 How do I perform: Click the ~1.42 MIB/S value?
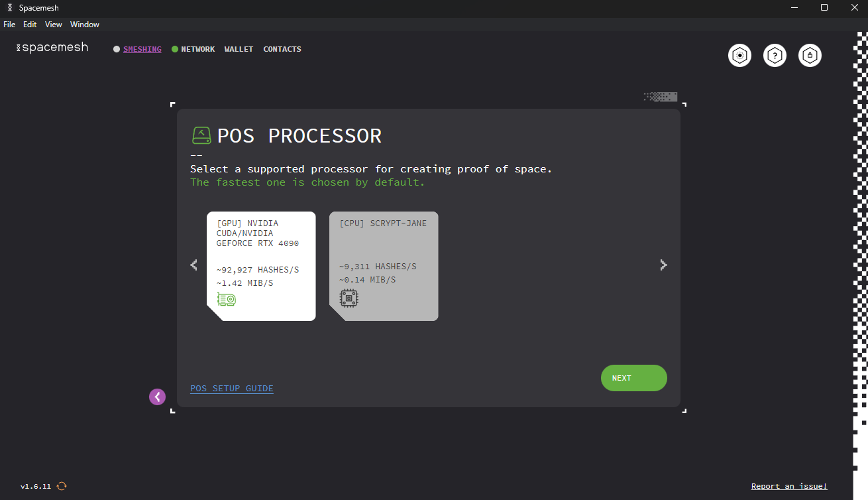[x=244, y=283]
